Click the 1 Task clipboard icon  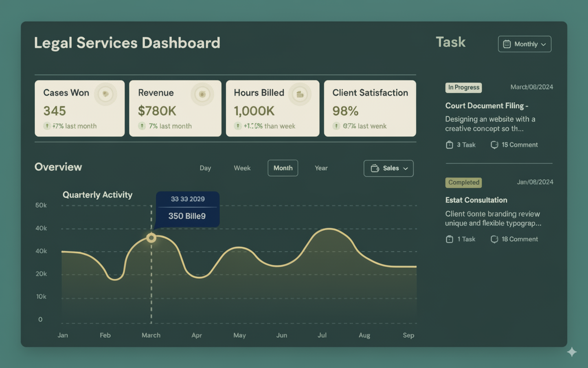[x=449, y=239]
